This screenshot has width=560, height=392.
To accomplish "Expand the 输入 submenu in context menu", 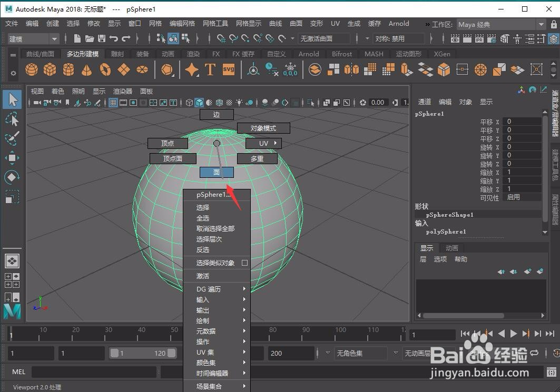I will [x=217, y=299].
